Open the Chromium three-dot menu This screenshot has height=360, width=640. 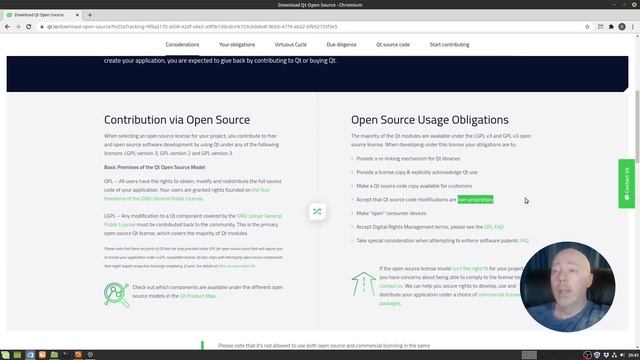[633, 27]
